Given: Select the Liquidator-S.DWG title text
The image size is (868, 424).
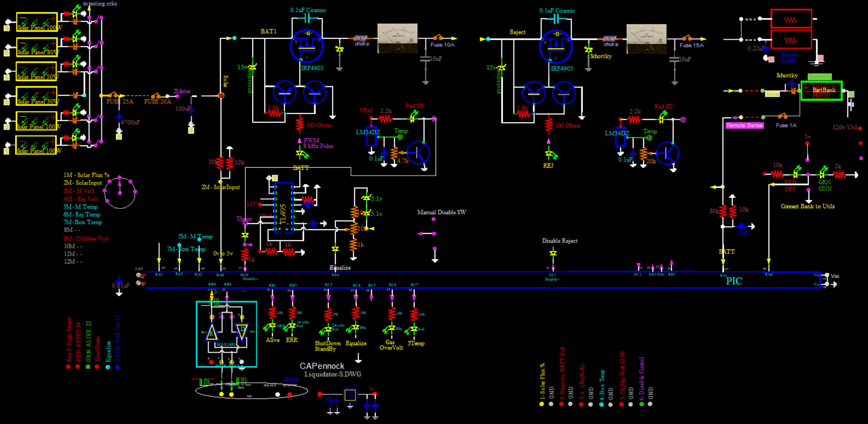Looking at the screenshot, I should pyautogui.click(x=332, y=374).
